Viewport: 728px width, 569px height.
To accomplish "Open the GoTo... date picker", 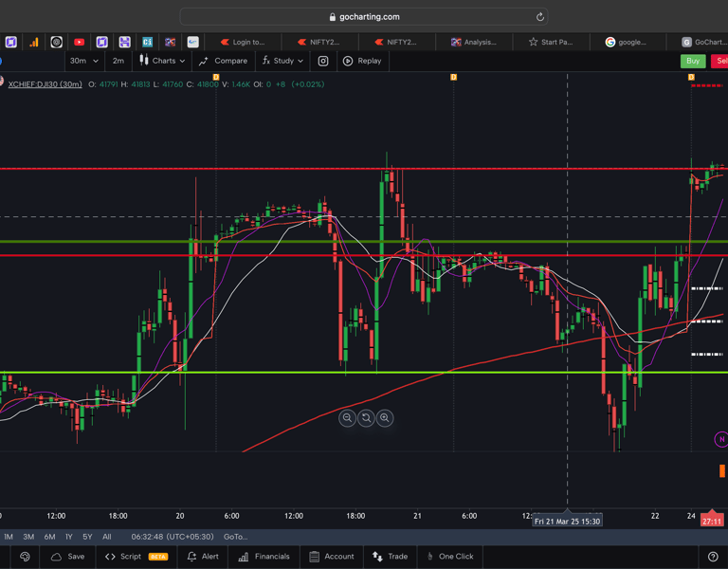I will tap(235, 537).
